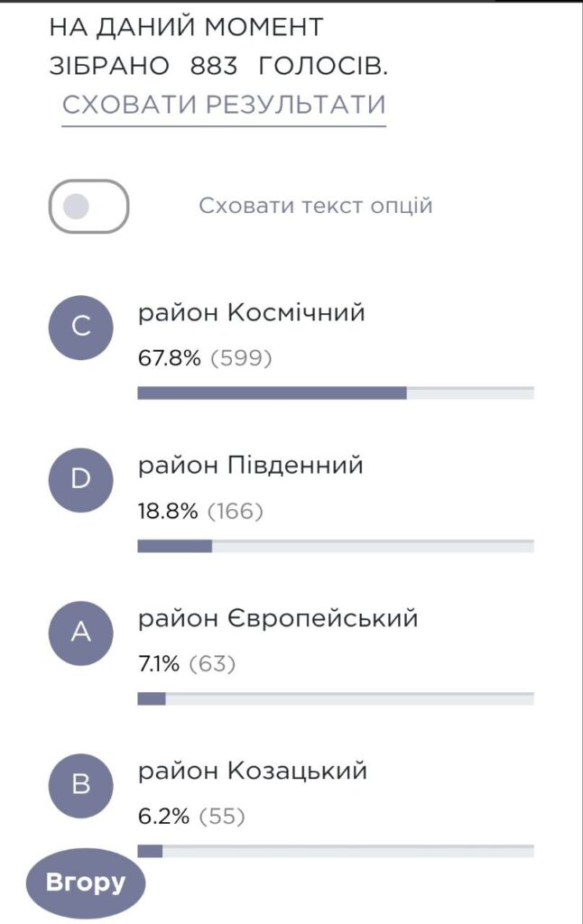Click the 7.1% (63) vote count
The image size is (583, 924).
pyautogui.click(x=187, y=665)
